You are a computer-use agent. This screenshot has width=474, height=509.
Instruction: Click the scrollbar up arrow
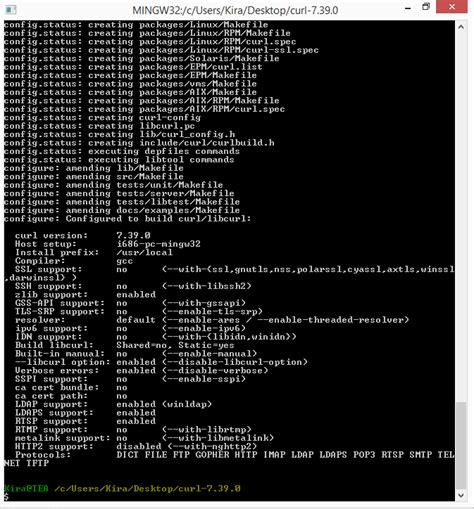click(461, 27)
